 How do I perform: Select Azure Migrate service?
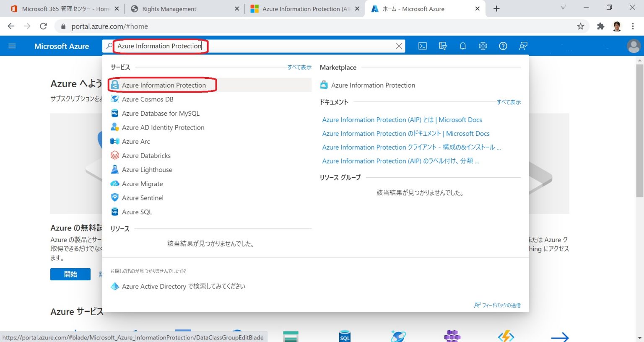click(x=210, y=184)
